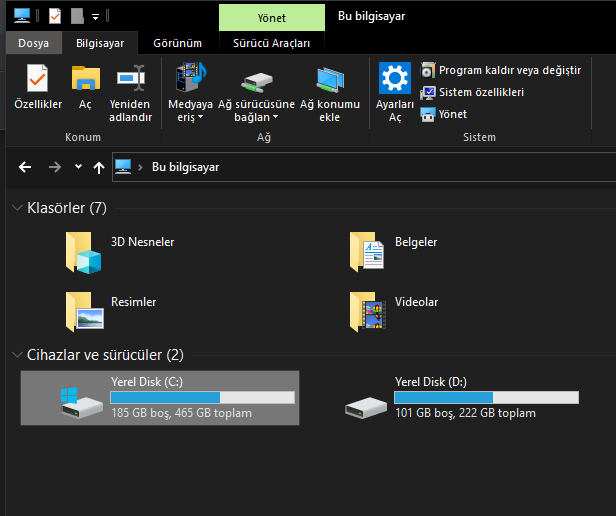Click the green Yönet contextual tab
Image resolution: width=616 pixels, height=516 pixels.
pos(272,18)
